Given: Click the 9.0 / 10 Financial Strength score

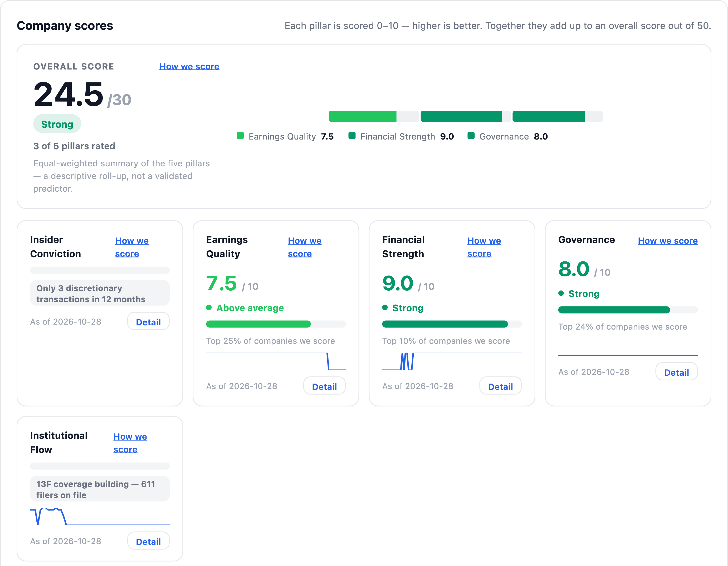Looking at the screenshot, I should tap(408, 284).
